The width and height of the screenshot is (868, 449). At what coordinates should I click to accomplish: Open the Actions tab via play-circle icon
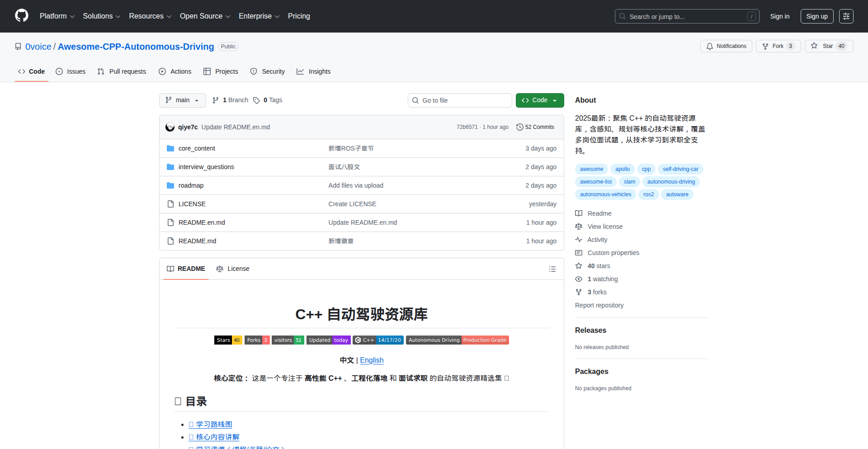tap(162, 71)
